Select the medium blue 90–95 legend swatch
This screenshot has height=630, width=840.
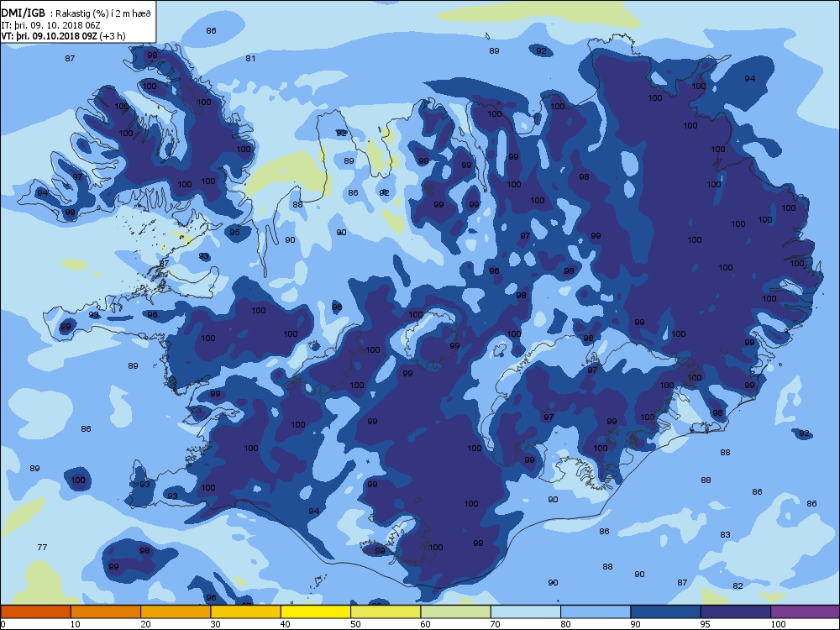click(x=666, y=612)
